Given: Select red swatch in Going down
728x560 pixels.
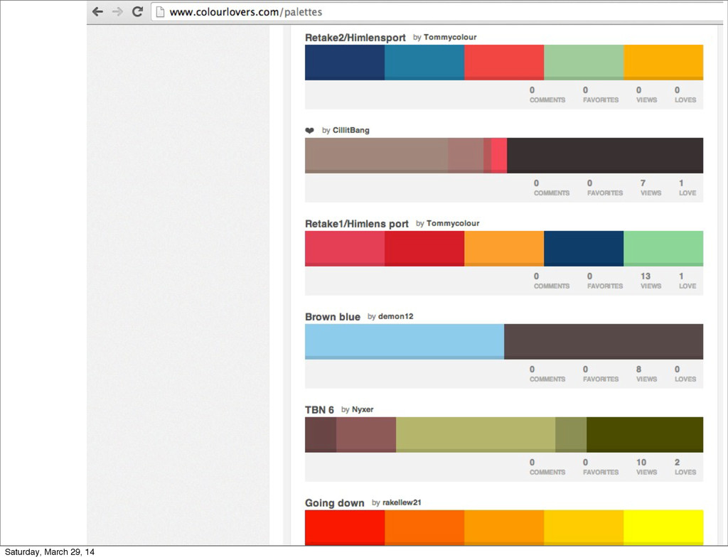Looking at the screenshot, I should [x=345, y=527].
